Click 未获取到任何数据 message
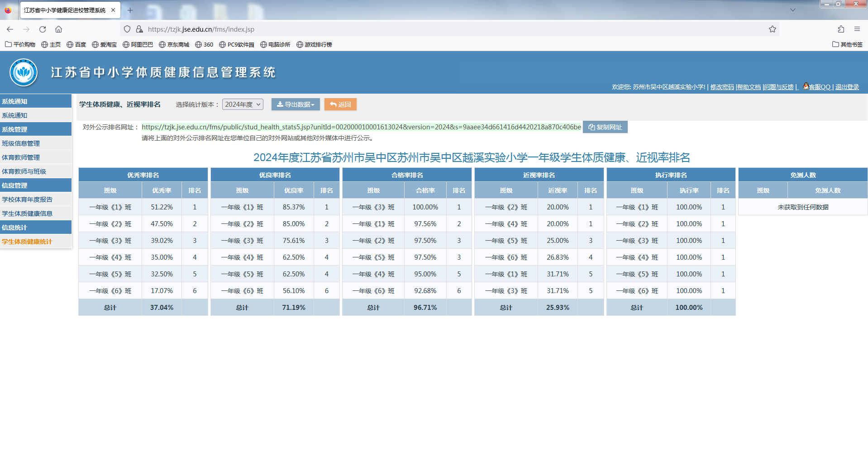The width and height of the screenshot is (868, 470). (803, 207)
